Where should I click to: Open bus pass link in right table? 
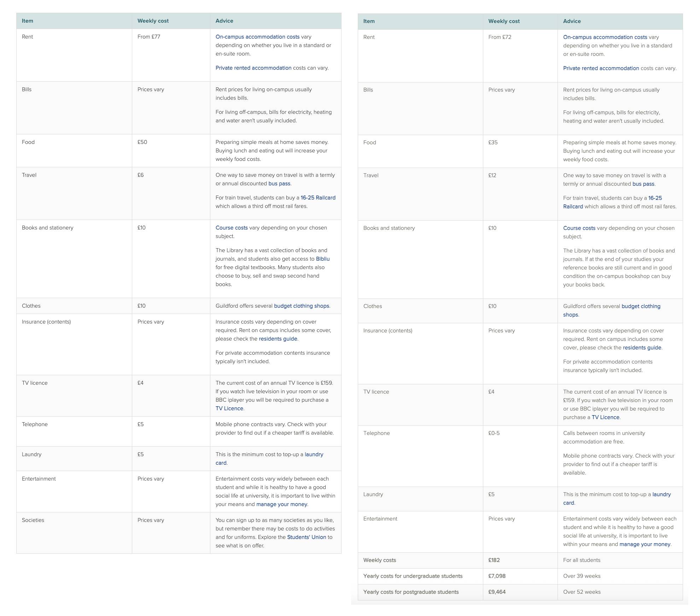pyautogui.click(x=643, y=184)
